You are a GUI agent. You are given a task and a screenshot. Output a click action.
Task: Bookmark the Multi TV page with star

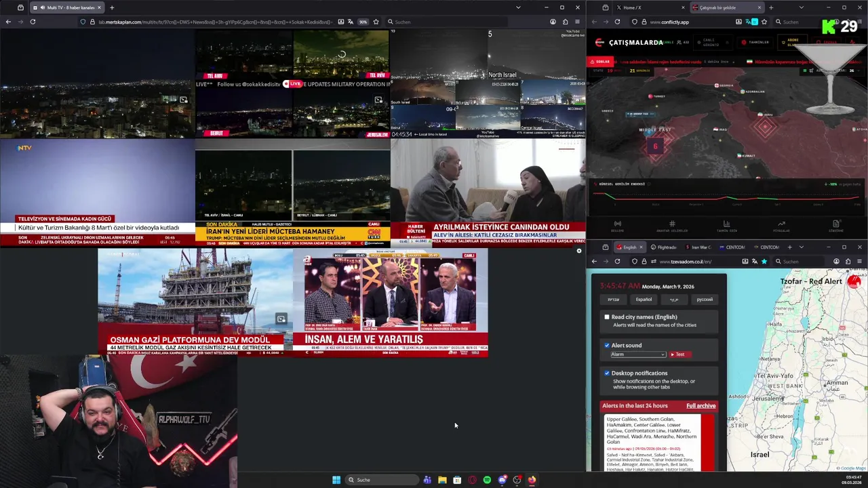(376, 22)
